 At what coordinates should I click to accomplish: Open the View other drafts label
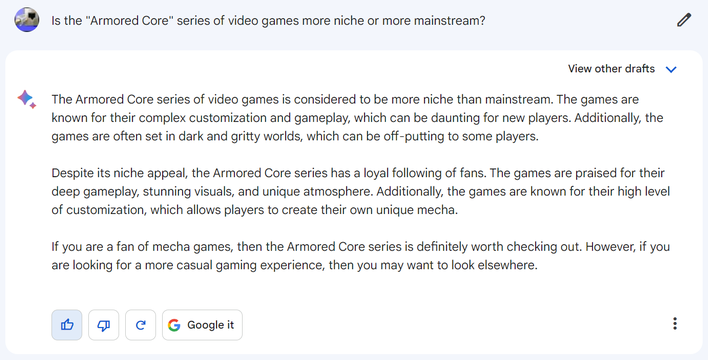coord(611,69)
